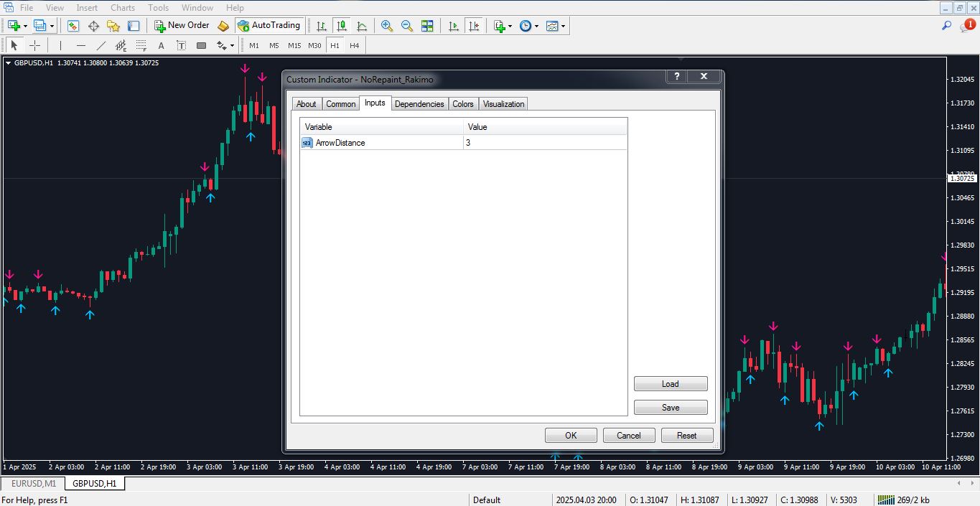
Task: Select the crosshair tool
Action: pyautogui.click(x=34, y=45)
